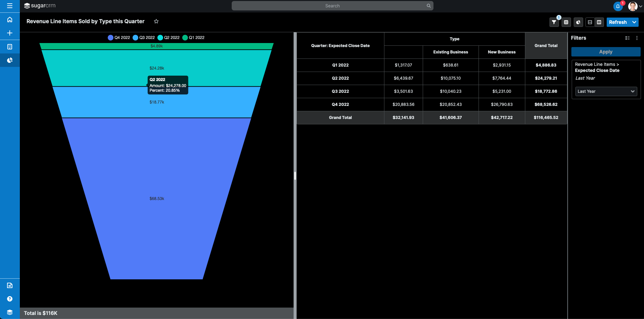Open the Last Year filter dropdown
This screenshot has width=644, height=319.
coord(606,91)
